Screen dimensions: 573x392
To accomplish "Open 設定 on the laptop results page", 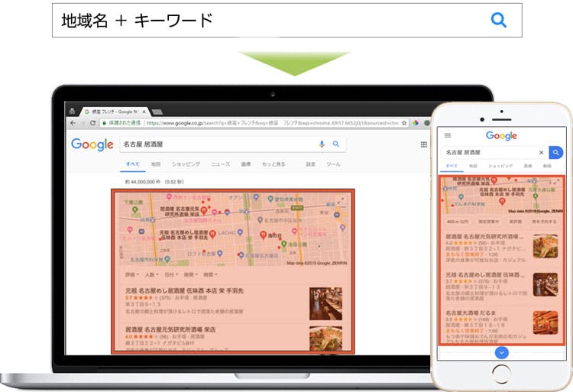I will coord(311,164).
